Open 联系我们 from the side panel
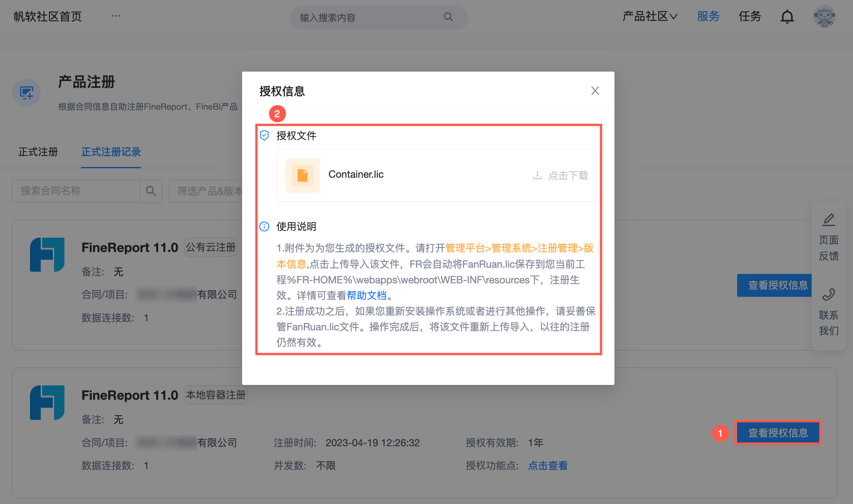Viewport: 853px width, 504px height. coord(828,312)
